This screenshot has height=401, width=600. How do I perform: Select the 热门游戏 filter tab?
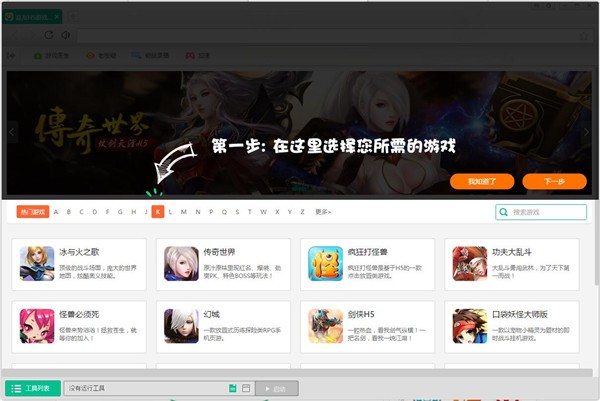(33, 212)
